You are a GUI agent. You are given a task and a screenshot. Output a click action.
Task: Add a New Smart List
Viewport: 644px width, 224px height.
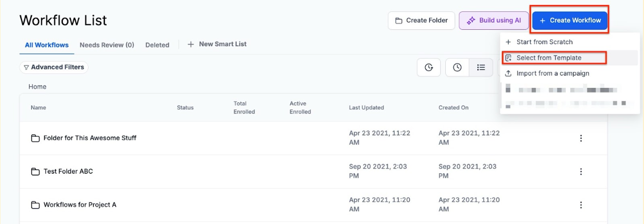pos(217,44)
